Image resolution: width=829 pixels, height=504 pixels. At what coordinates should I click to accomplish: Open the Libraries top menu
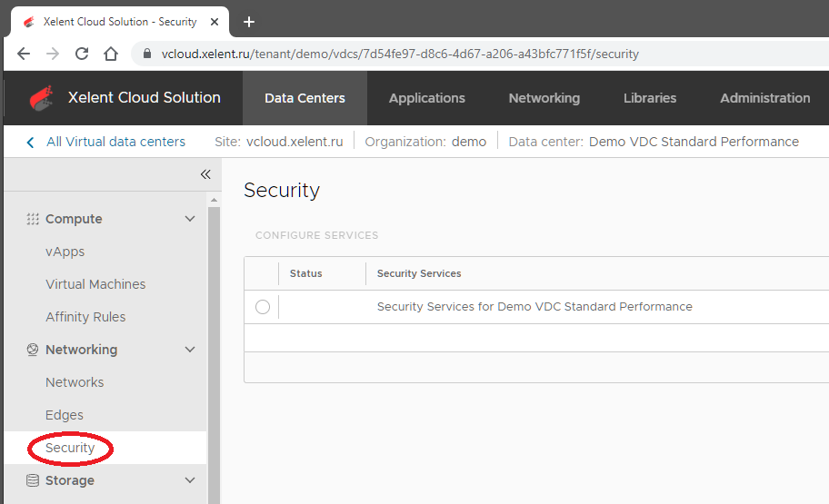(650, 98)
